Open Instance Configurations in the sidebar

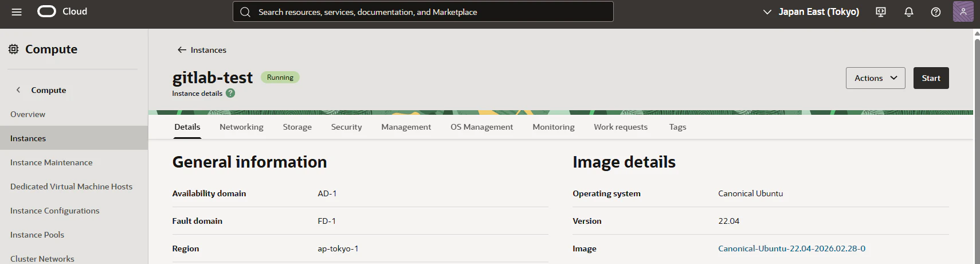(x=74, y=211)
